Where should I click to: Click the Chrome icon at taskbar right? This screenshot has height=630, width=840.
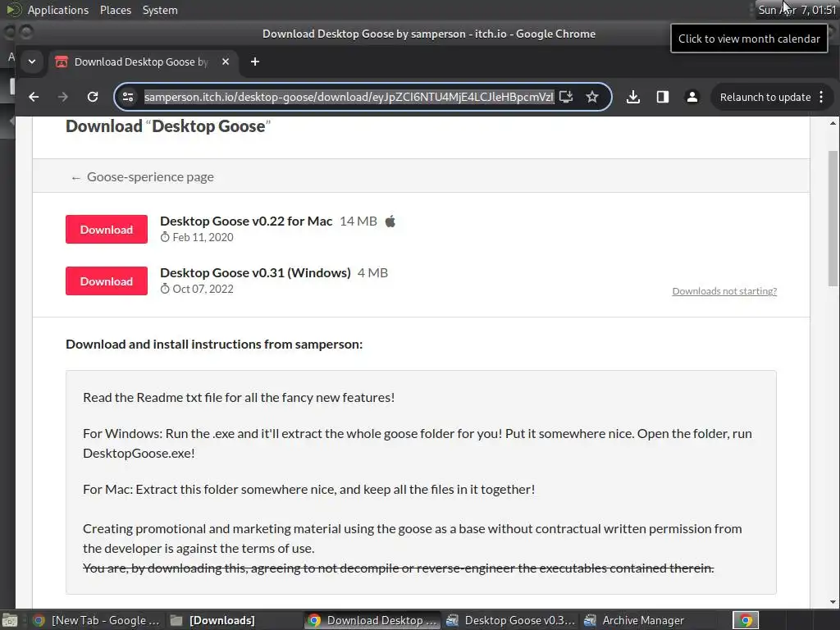pos(746,620)
